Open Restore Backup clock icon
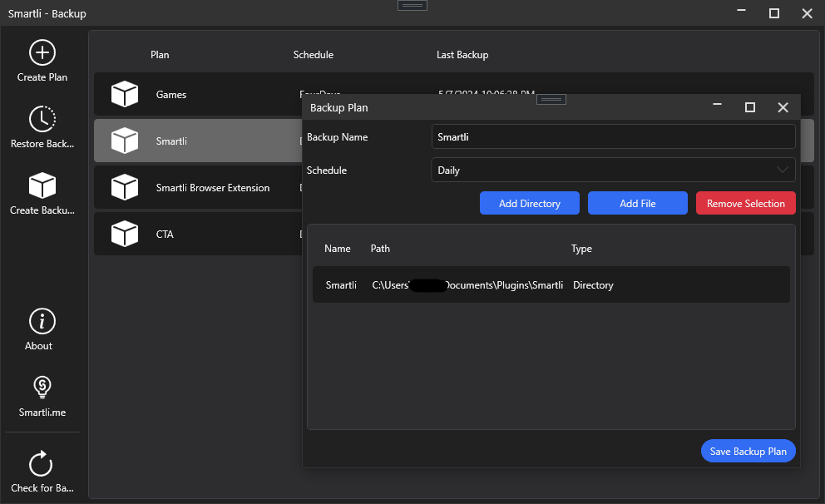 (x=42, y=120)
